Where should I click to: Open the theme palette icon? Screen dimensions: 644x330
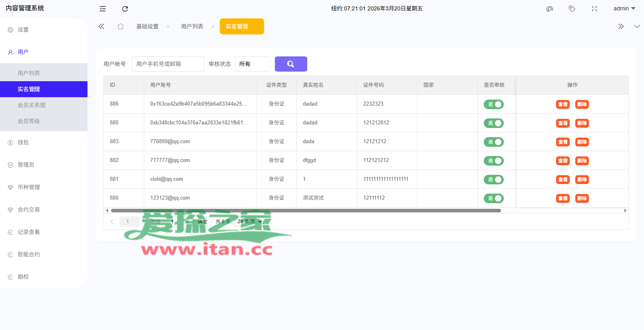(x=550, y=8)
